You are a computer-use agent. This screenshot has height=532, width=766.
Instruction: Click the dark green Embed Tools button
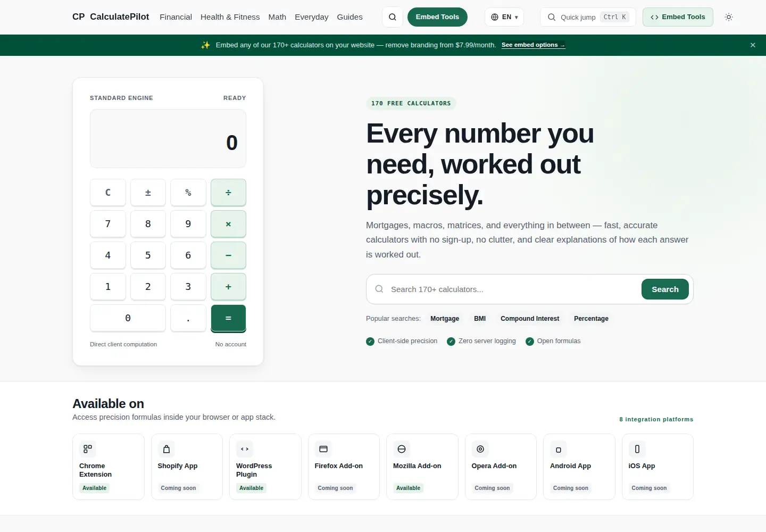[x=437, y=17]
